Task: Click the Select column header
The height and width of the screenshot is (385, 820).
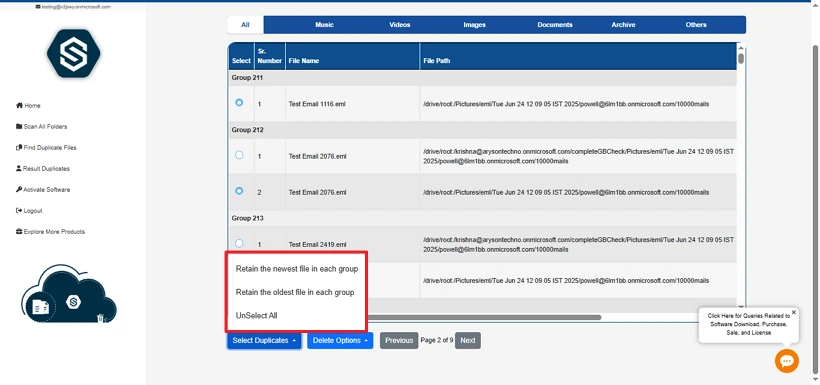Action: tap(241, 56)
